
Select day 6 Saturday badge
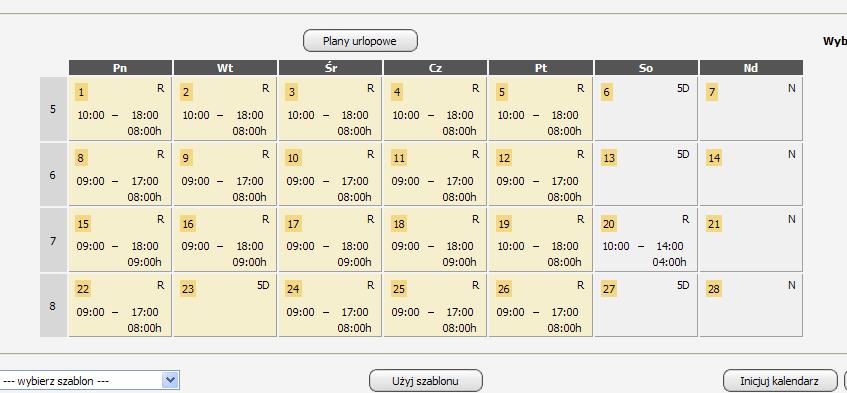pyautogui.click(x=607, y=92)
